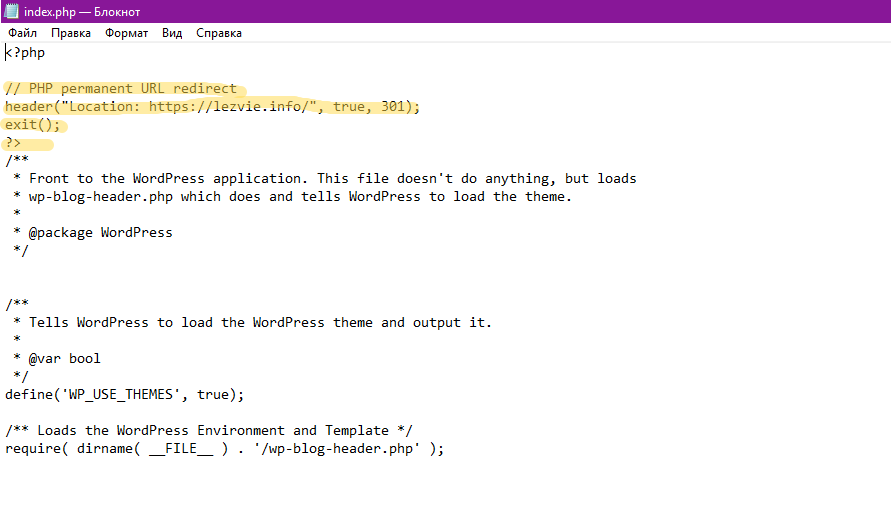Viewport: 891px width, 517px height.
Task: Click the closing ?> PHP tag
Action: click(13, 142)
